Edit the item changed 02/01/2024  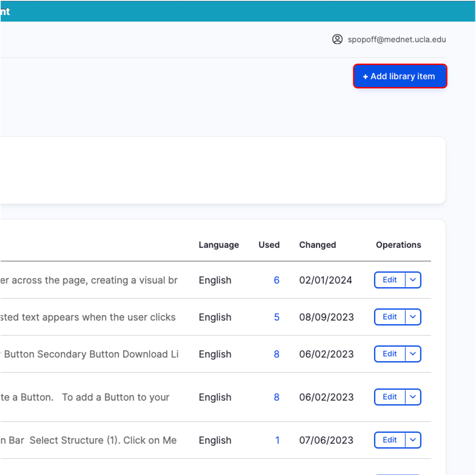click(389, 280)
